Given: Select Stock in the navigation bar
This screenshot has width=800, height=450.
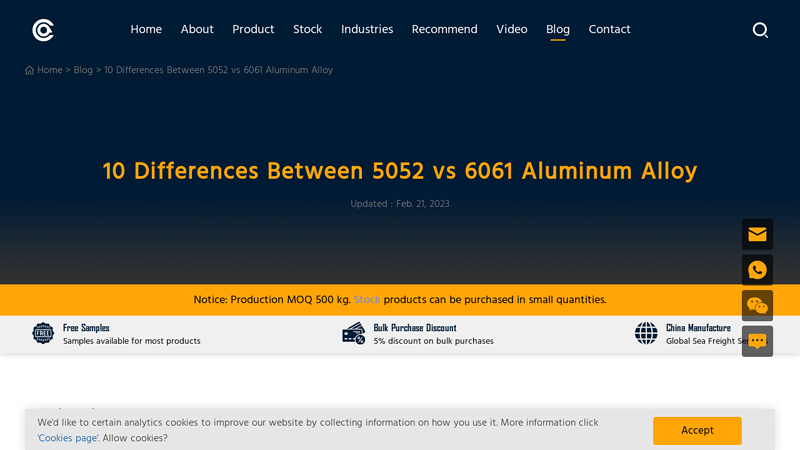Looking at the screenshot, I should click(x=308, y=30).
